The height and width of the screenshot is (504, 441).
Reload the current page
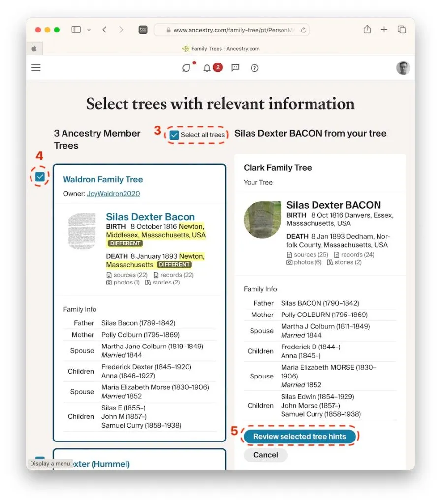(303, 30)
